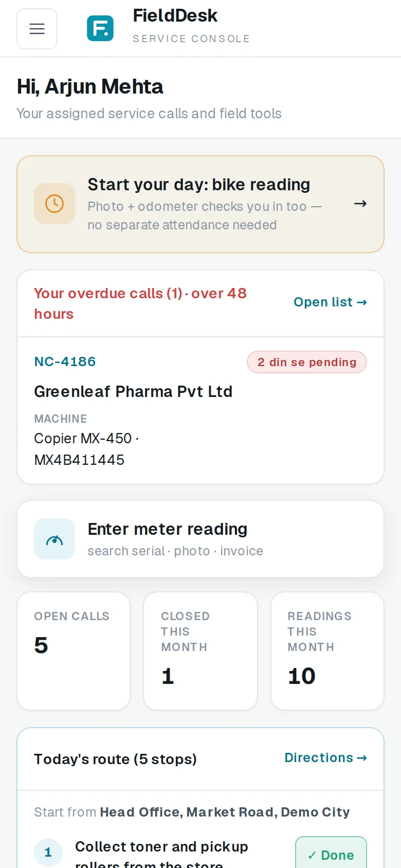
Task: Click the step 1 route number badge
Action: 48,852
